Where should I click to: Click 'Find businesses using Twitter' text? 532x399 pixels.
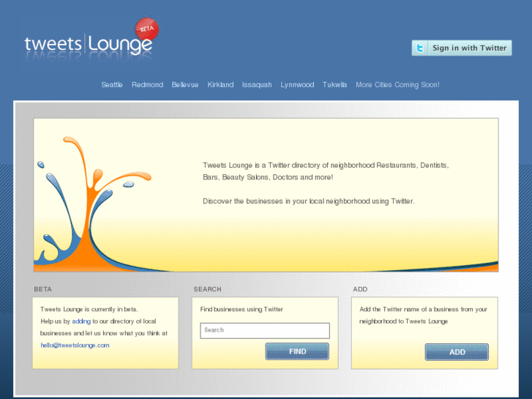point(241,310)
